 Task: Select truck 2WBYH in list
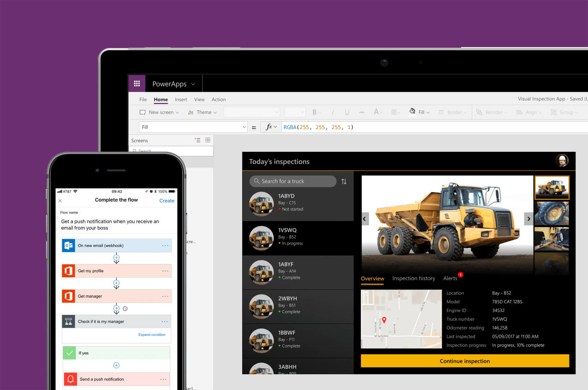point(298,306)
